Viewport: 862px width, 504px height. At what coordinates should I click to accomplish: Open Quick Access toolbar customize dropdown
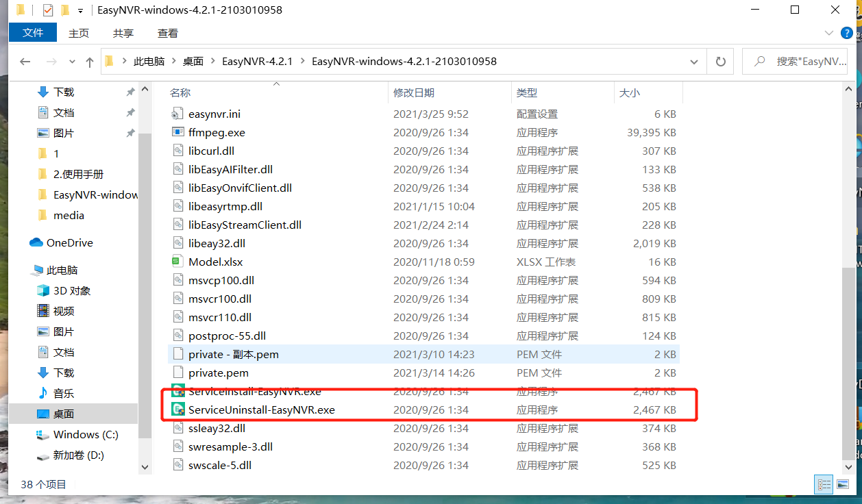[x=81, y=11]
